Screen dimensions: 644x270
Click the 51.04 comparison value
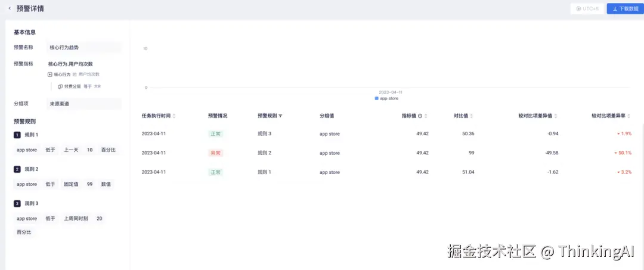[468, 172]
